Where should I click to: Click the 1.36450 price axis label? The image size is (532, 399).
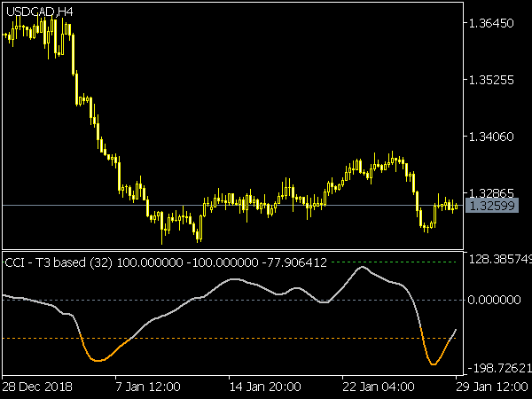tap(491, 23)
